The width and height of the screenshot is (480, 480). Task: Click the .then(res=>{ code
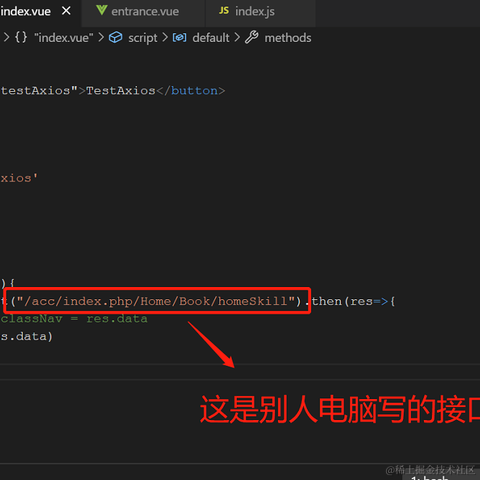click(350, 301)
